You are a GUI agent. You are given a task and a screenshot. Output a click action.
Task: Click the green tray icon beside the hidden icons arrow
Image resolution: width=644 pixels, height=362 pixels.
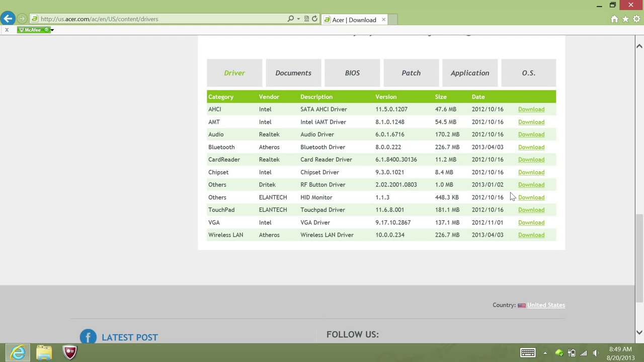(x=559, y=353)
